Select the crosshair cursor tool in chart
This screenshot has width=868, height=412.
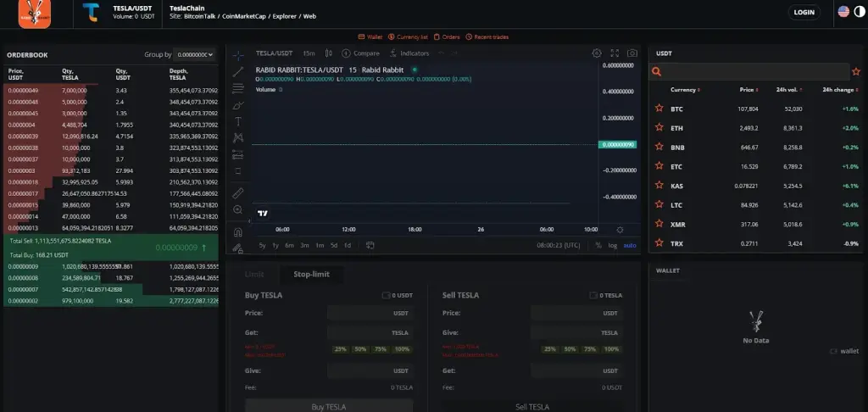238,55
